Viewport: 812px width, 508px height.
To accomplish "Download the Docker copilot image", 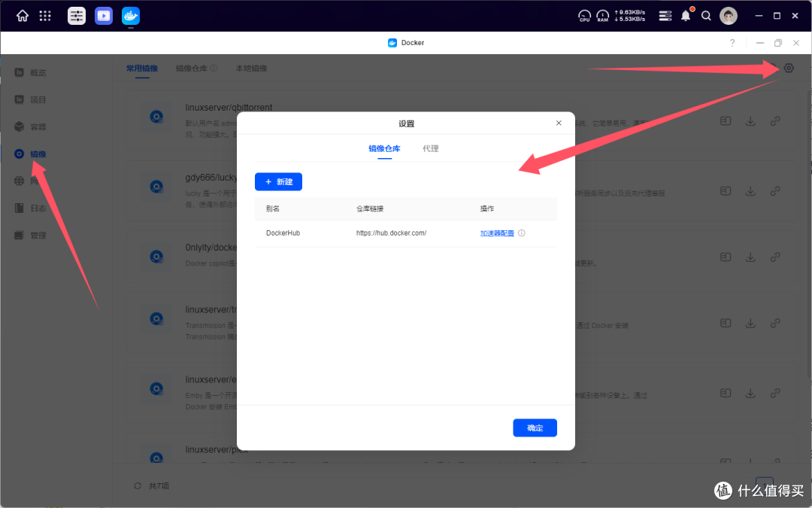I will 750,257.
